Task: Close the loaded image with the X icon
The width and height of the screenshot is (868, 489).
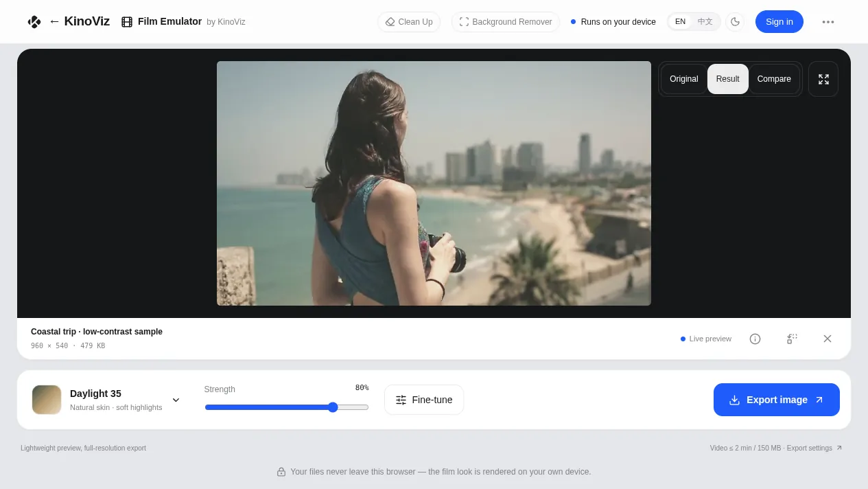Action: [828, 339]
